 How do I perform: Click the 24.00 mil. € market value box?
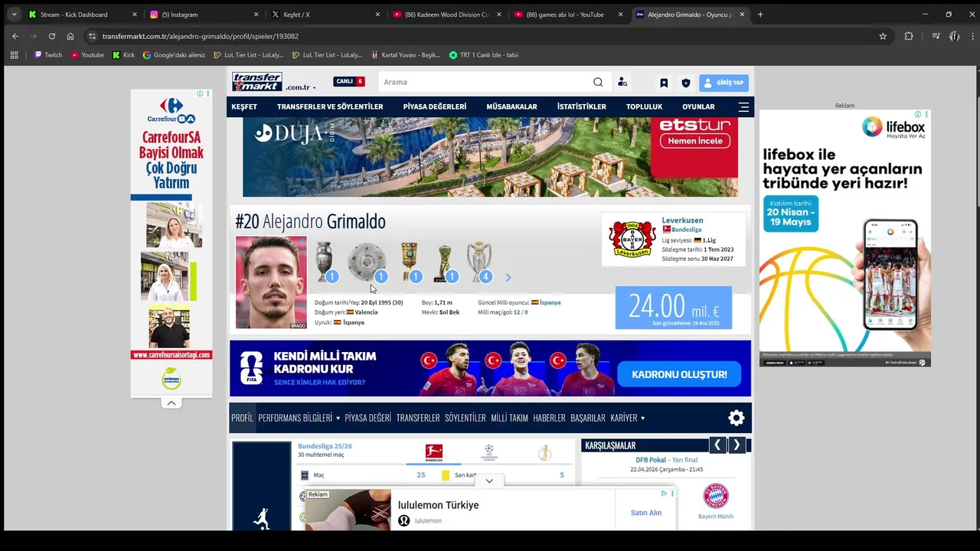point(674,308)
